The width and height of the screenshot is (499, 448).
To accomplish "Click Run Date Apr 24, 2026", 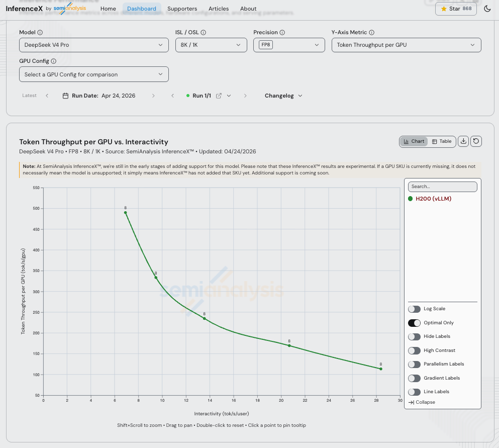I will tap(99, 96).
